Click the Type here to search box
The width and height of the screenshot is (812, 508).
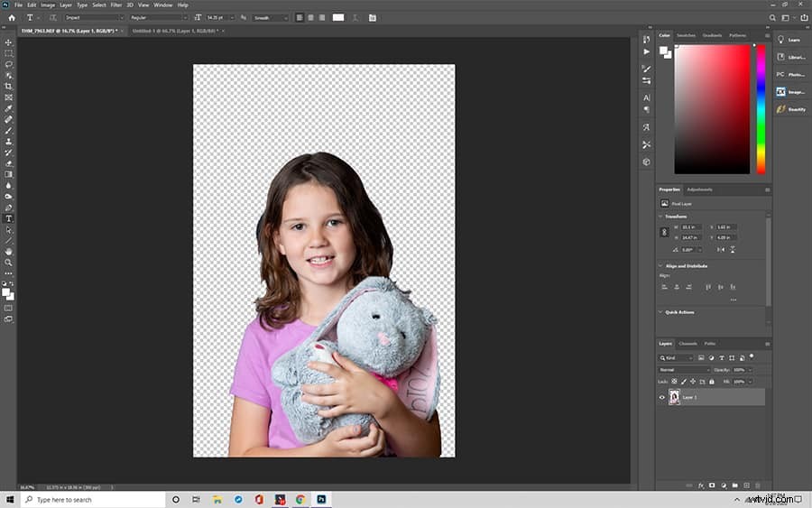93,500
